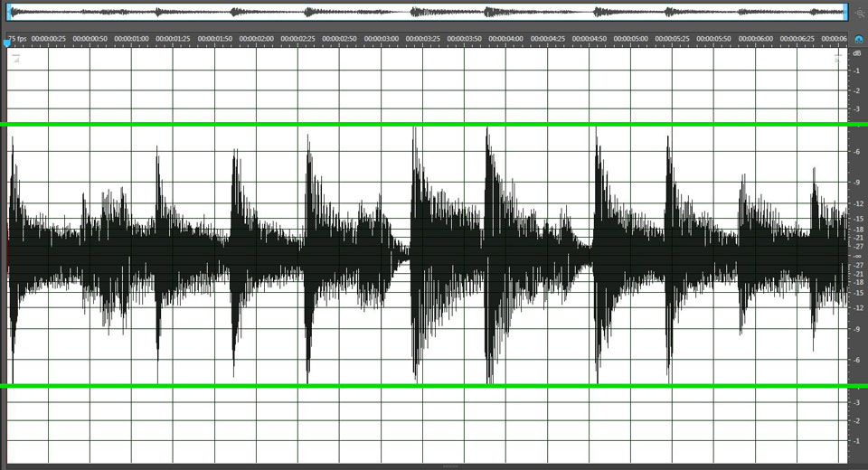Click the zoom out full magnifier icon
Screen dimensions: 868x470
[860, 13]
